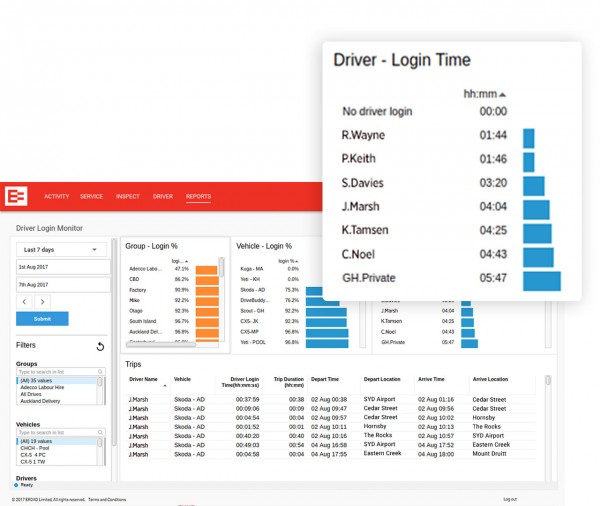Open the Driver tab

pyautogui.click(x=162, y=197)
